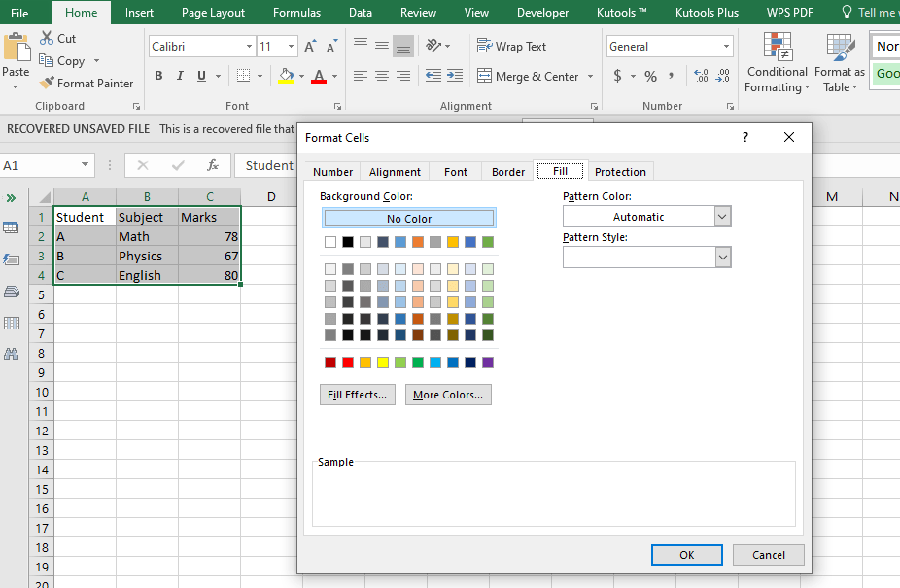Switch to the Alignment tab in dialog

(395, 172)
